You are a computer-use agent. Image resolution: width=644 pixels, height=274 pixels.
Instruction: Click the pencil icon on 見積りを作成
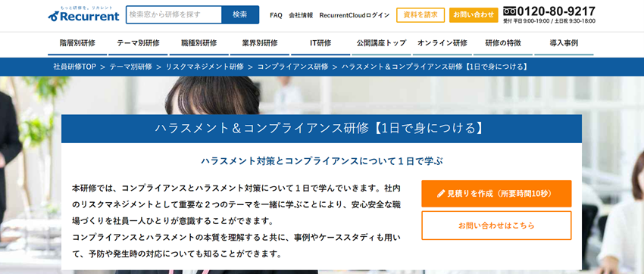[x=441, y=194]
